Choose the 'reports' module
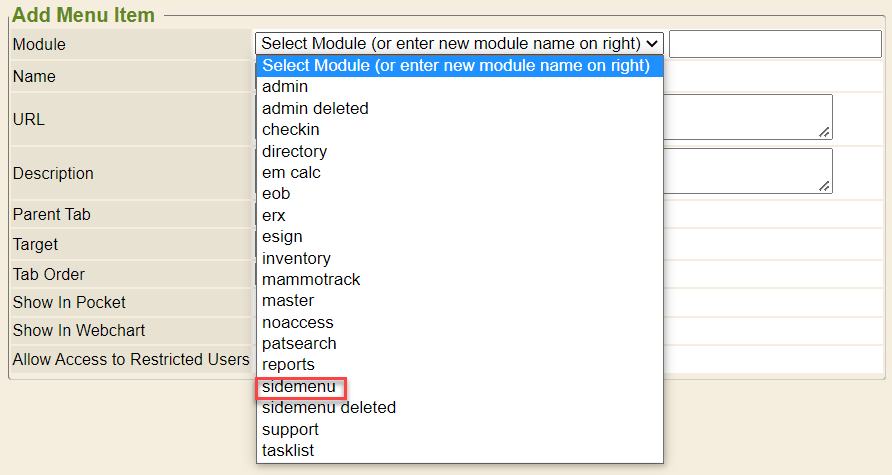The image size is (892, 475). coord(288,365)
